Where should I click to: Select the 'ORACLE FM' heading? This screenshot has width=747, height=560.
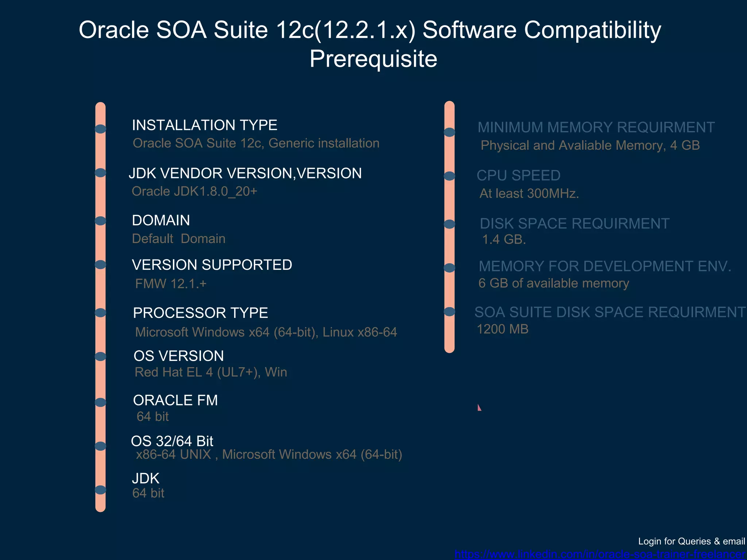[x=175, y=400]
